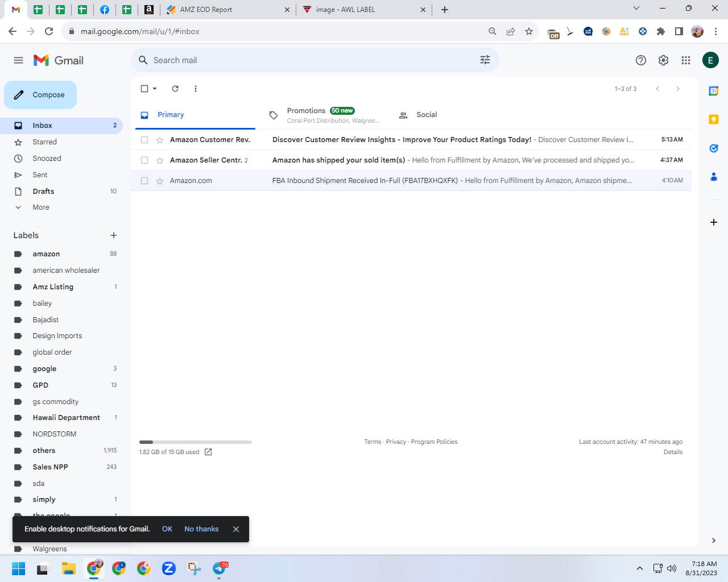Screen dimensions: 728x582
Task: View account activity Details link
Action: (673, 452)
